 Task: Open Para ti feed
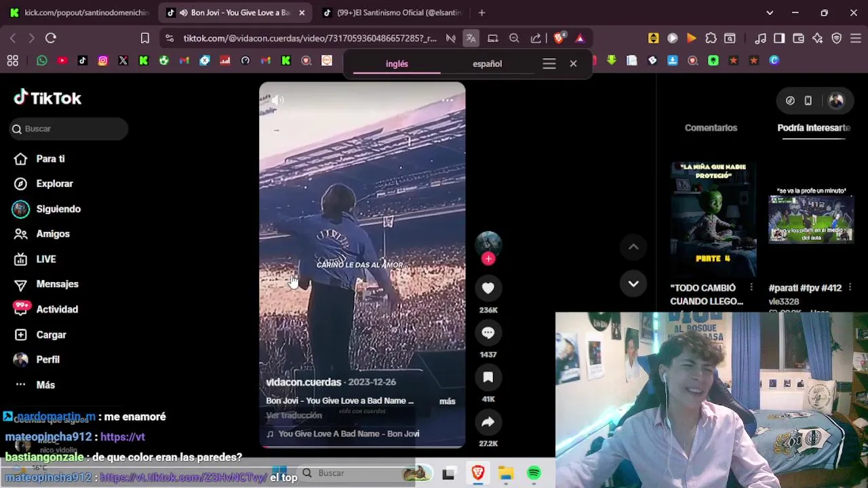[39, 159]
